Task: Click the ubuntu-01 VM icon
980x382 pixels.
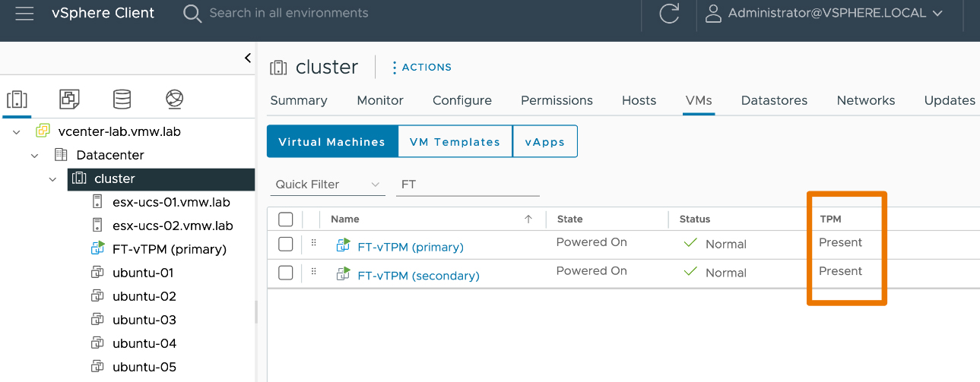Action: point(97,273)
